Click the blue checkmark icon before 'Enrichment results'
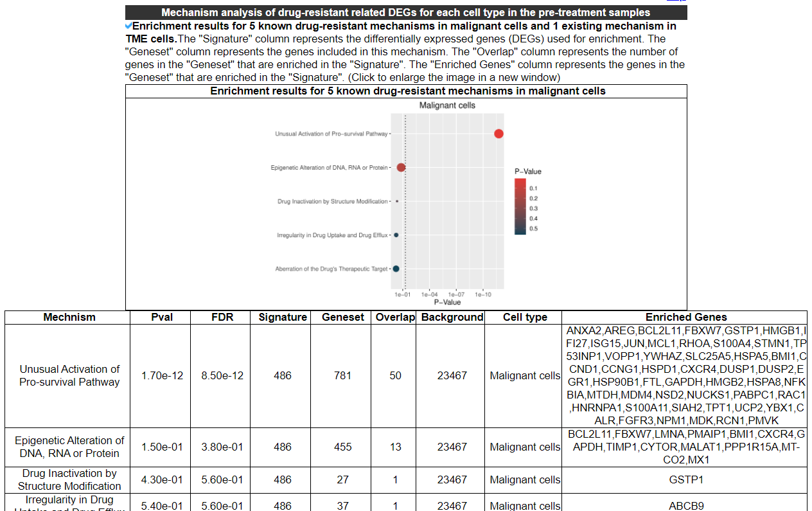 [x=128, y=26]
